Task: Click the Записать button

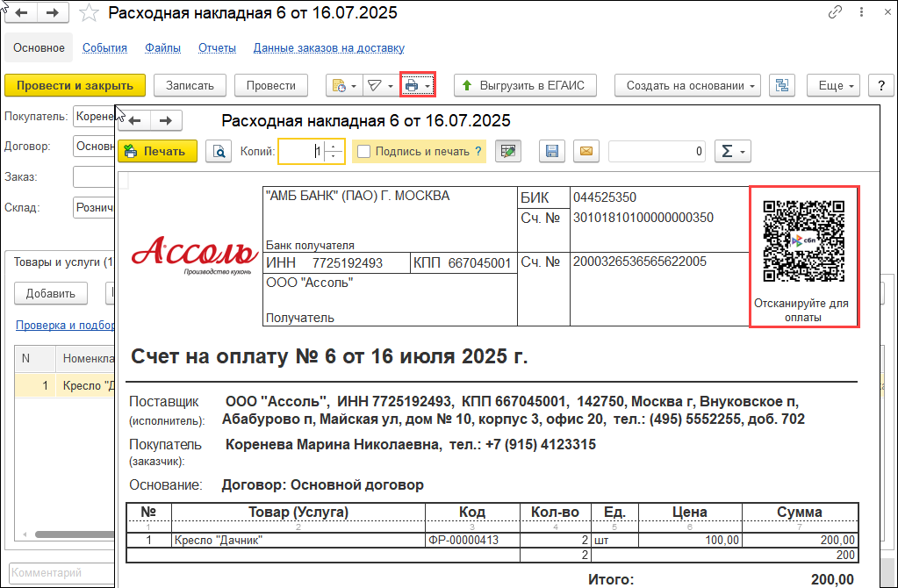Action: pyautogui.click(x=190, y=85)
